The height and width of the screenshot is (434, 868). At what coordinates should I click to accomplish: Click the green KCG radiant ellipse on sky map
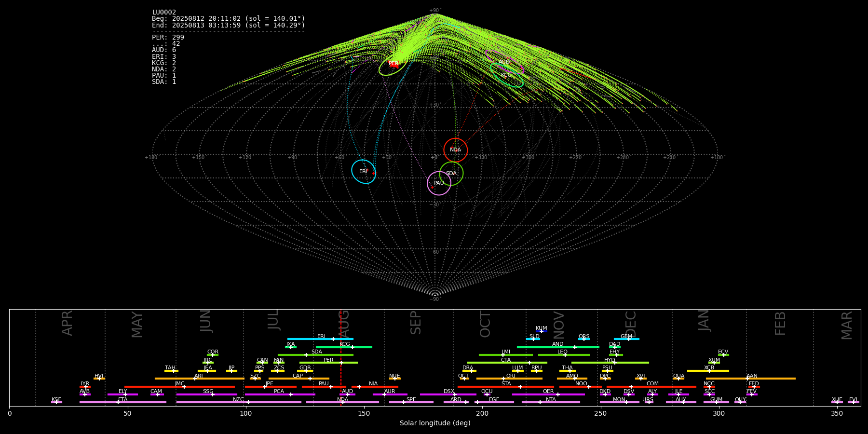click(506, 75)
